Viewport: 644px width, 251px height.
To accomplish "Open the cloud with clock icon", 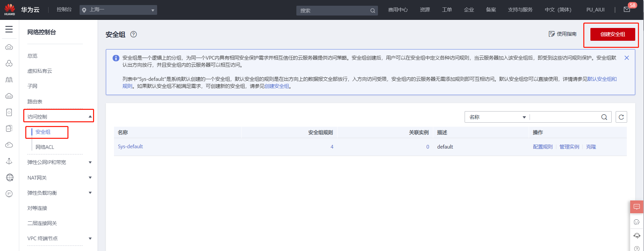I will [9, 145].
